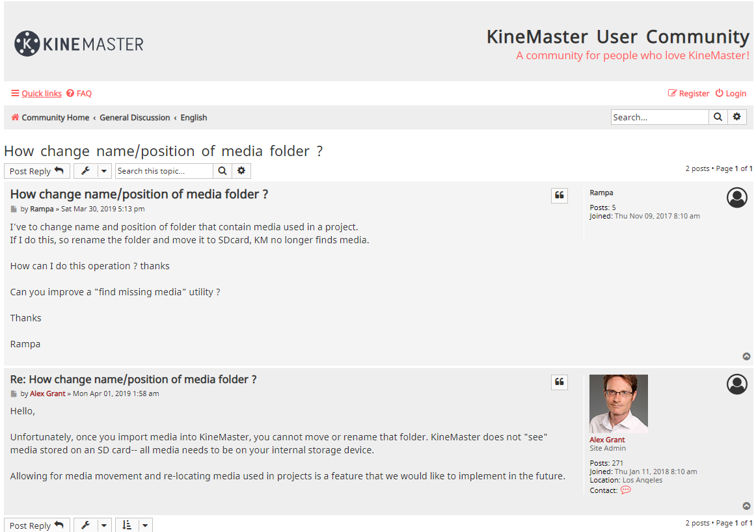This screenshot has width=756, height=532.
Task: Click Rampa's default avatar icon
Action: (737, 198)
